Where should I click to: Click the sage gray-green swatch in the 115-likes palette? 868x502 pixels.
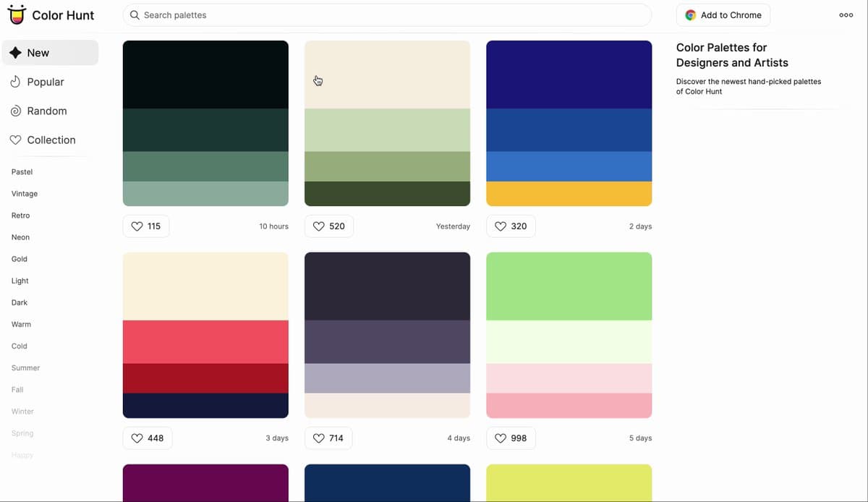pyautogui.click(x=205, y=194)
